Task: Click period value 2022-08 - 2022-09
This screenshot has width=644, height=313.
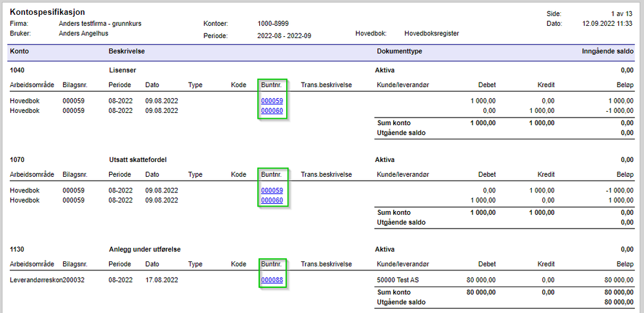Action: click(284, 35)
